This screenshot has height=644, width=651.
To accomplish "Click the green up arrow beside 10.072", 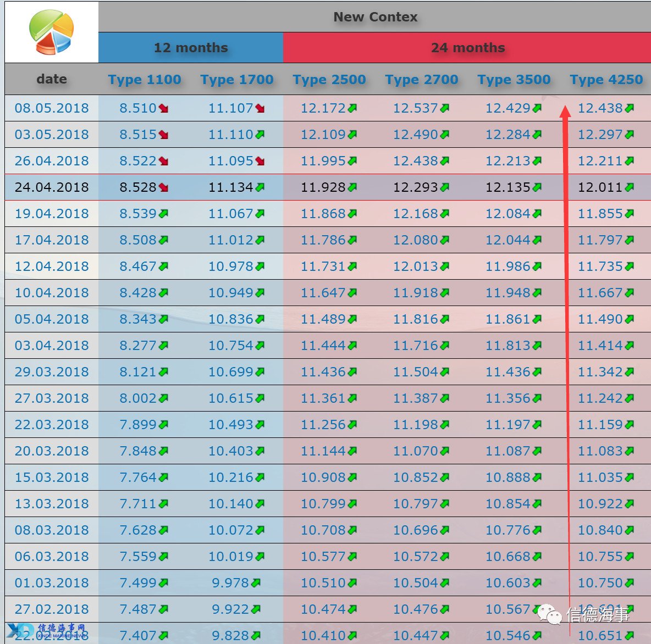I will click(x=260, y=530).
